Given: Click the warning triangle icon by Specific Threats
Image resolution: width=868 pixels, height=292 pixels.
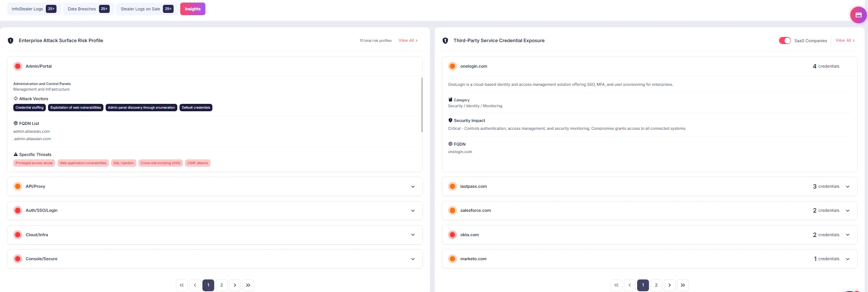Looking at the screenshot, I should pyautogui.click(x=16, y=155).
